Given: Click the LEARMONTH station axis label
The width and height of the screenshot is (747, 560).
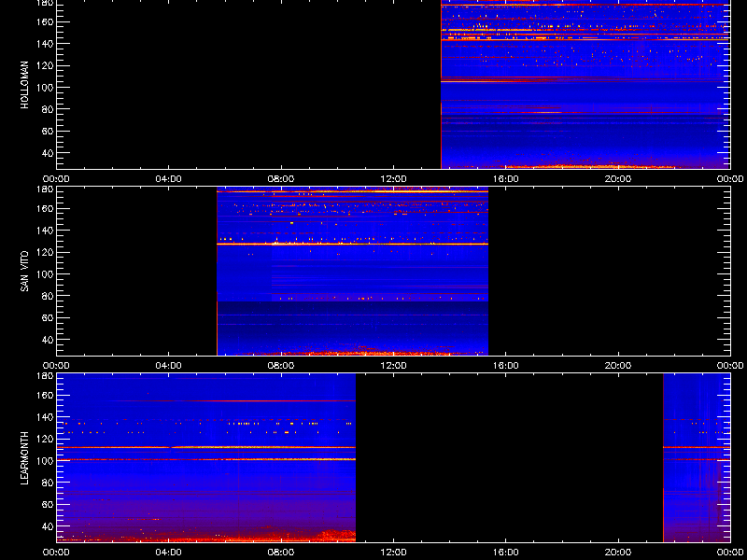Looking at the screenshot, I should pyautogui.click(x=25, y=458).
